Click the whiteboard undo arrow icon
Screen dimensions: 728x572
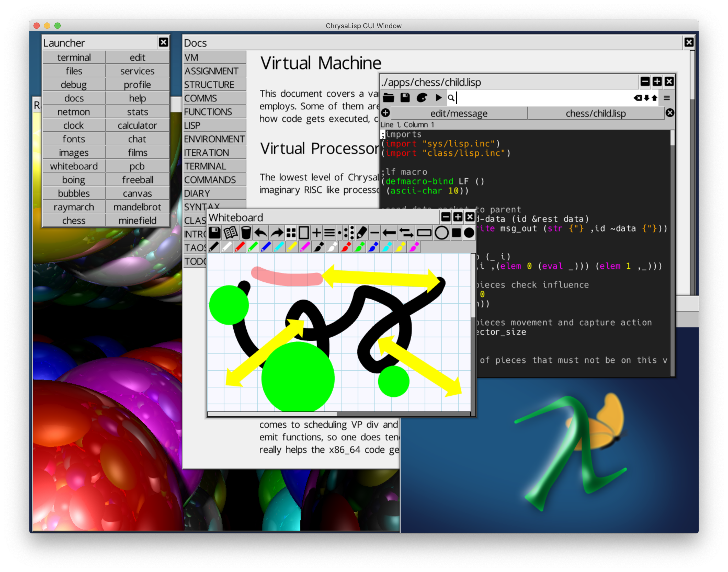click(261, 233)
